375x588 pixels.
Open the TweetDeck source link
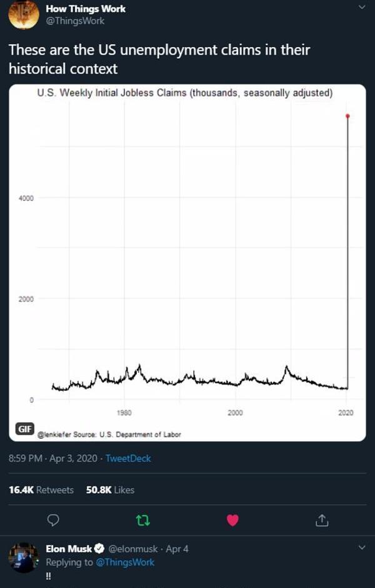[128, 459]
